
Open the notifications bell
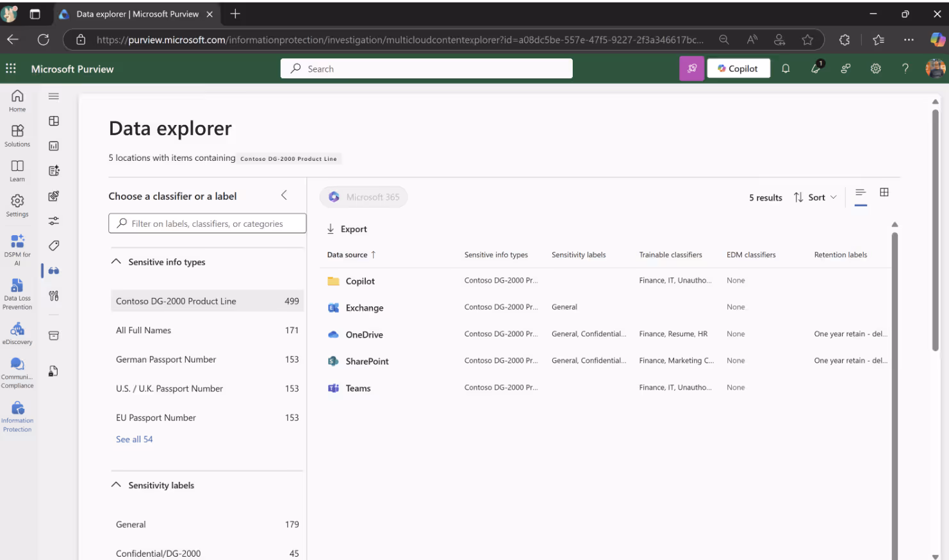(786, 69)
